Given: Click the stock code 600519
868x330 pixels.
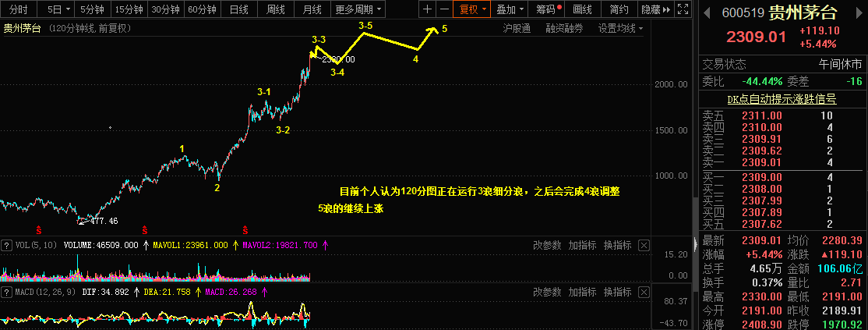Looking at the screenshot, I should click(743, 12).
